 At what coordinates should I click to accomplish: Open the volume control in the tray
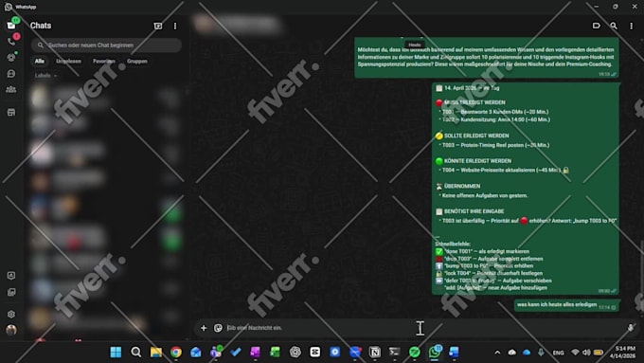pos(586,353)
